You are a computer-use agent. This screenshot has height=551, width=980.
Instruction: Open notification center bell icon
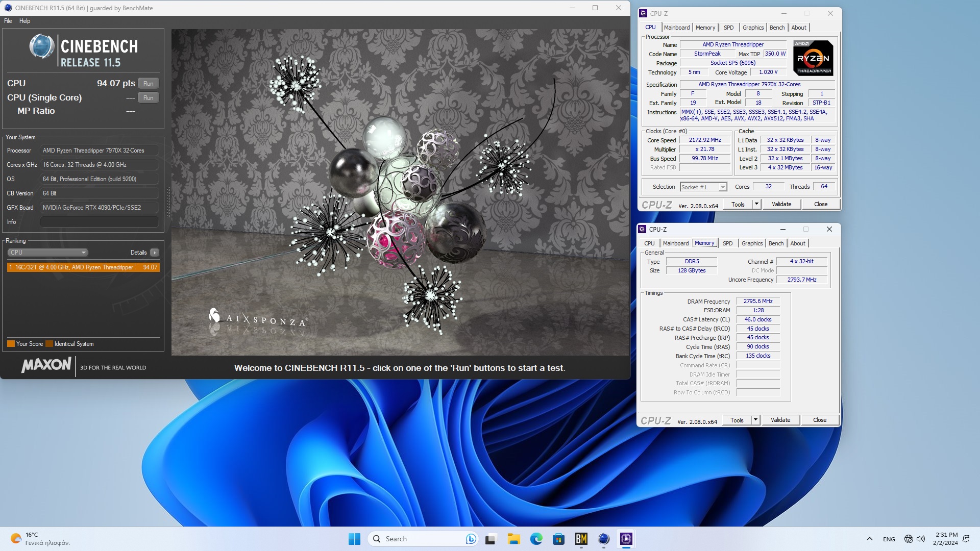[x=966, y=539]
